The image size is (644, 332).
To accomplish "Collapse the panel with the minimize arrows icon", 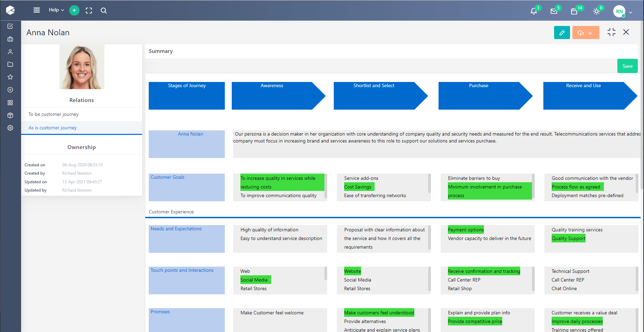I will [611, 32].
